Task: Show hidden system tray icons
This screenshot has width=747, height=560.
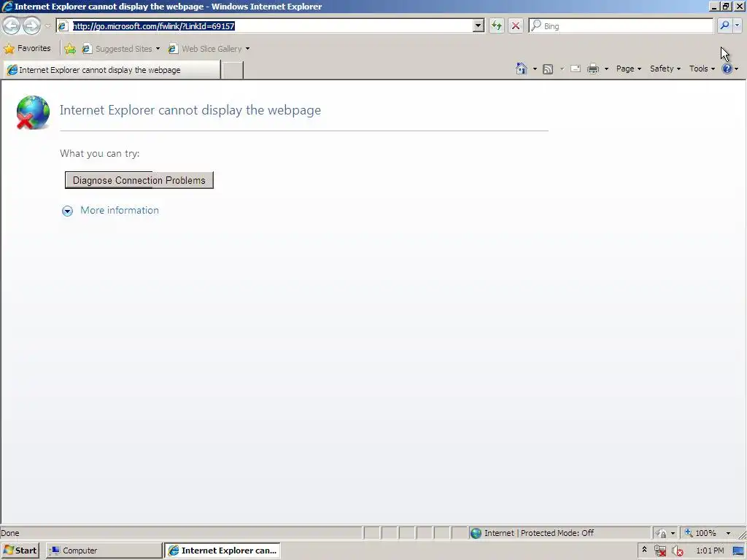Action: coord(644,550)
